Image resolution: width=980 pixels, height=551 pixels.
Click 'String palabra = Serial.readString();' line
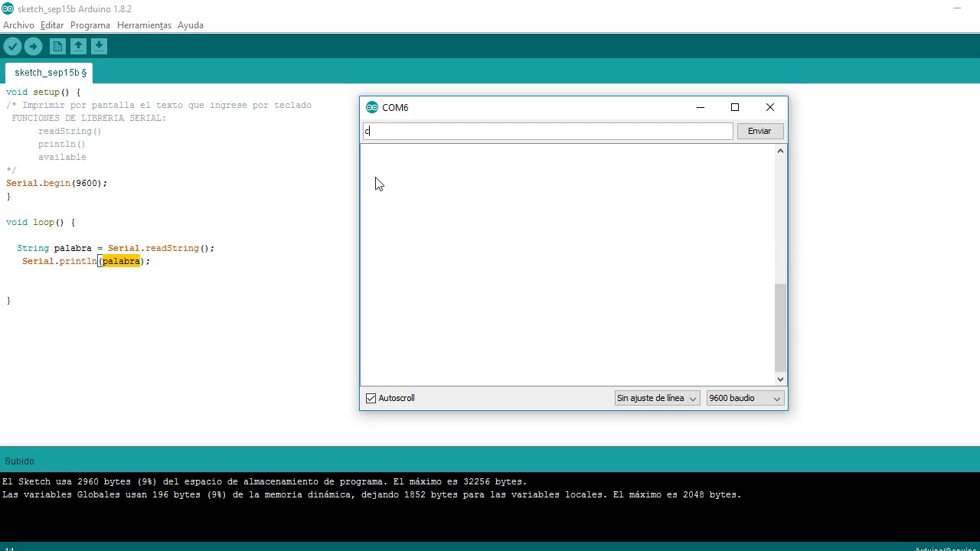pyautogui.click(x=116, y=248)
